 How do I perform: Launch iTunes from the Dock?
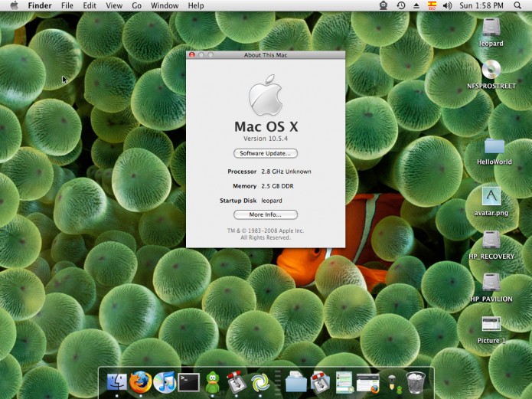click(x=165, y=382)
